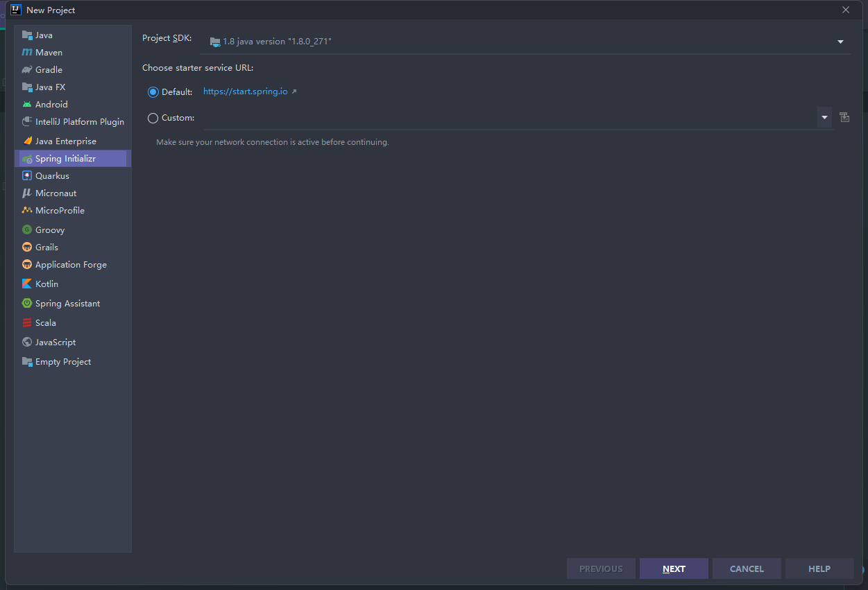Click the NEXT button

coord(674,569)
